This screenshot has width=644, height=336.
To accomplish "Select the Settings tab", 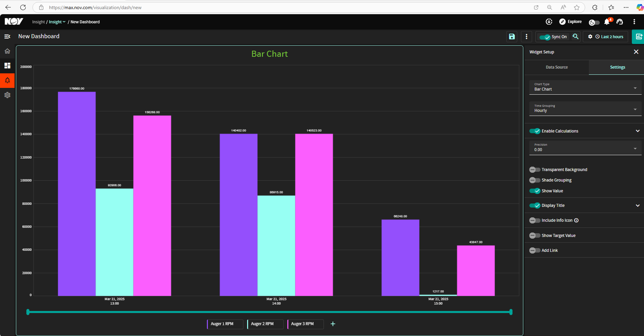I will [617, 67].
